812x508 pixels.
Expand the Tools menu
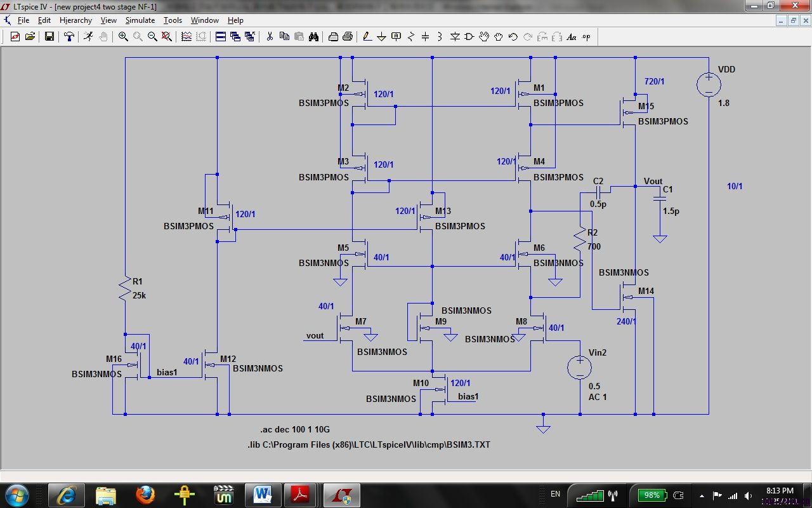173,20
